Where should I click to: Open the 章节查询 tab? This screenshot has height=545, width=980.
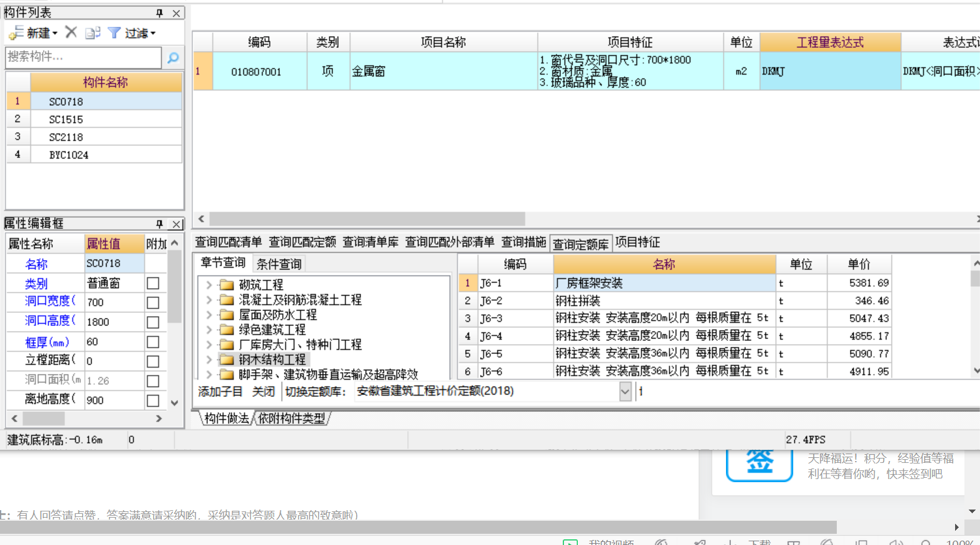[223, 263]
